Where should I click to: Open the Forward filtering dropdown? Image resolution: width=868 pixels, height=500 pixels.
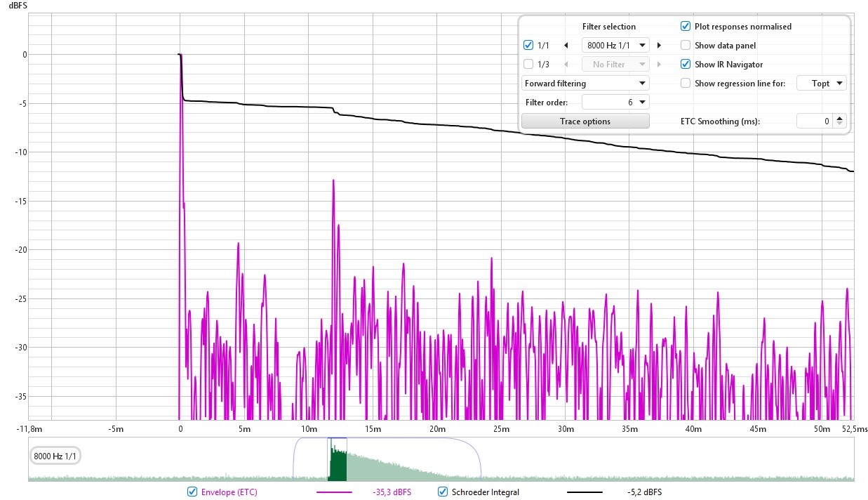click(x=585, y=84)
